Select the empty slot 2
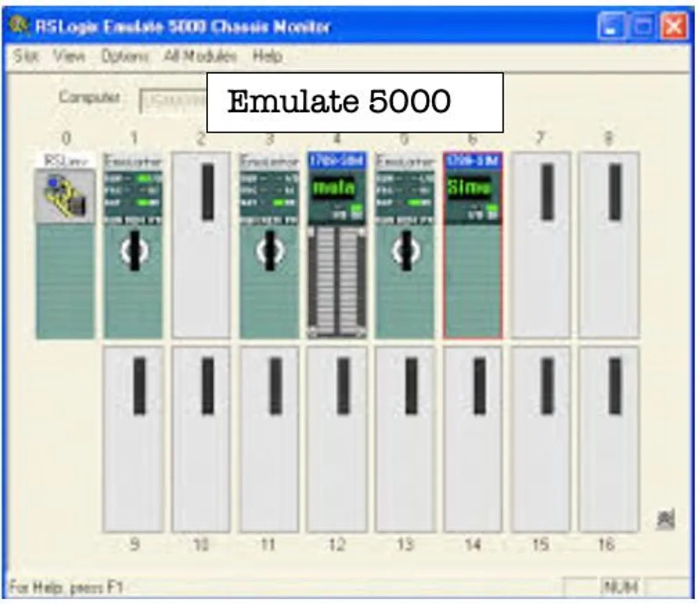 [x=201, y=245]
